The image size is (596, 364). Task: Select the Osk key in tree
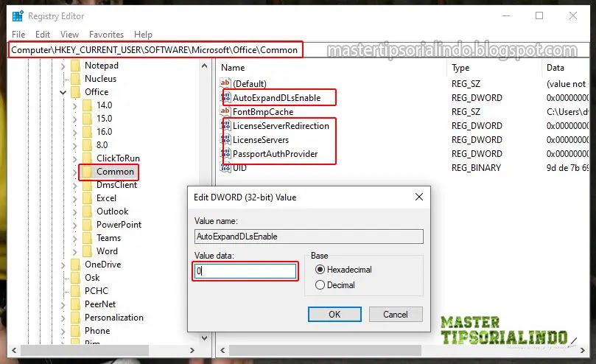[x=92, y=278]
